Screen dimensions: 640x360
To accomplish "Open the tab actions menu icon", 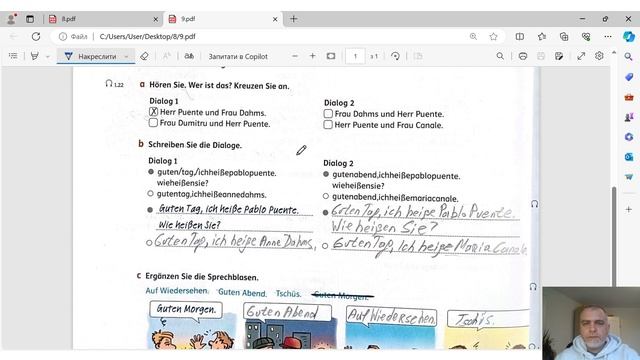I will 30,19.
